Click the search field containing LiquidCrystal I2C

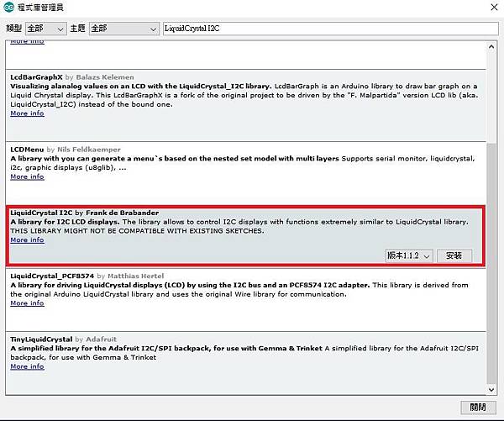point(331,29)
